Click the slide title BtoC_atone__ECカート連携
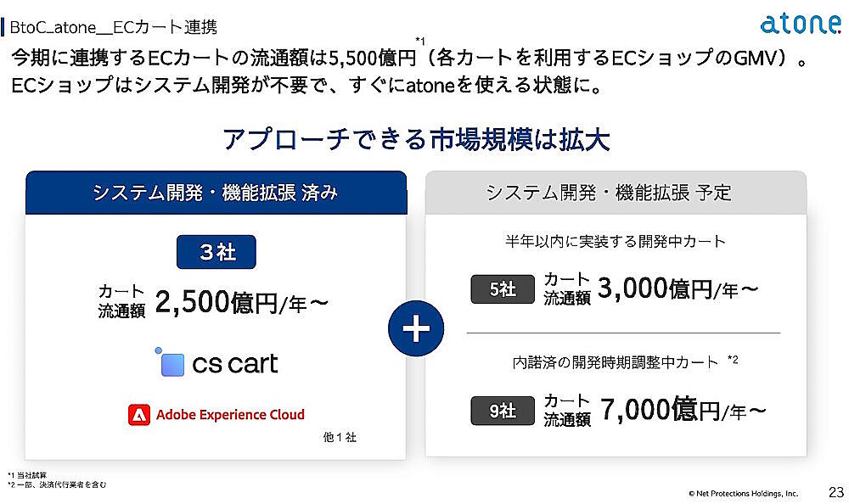The image size is (849, 504). pos(113,27)
